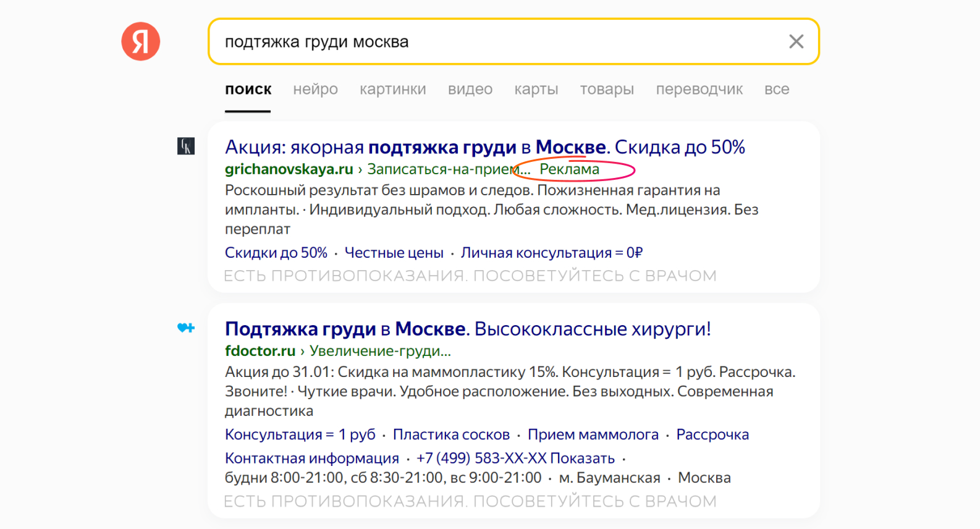Open the карты tab

point(536,90)
